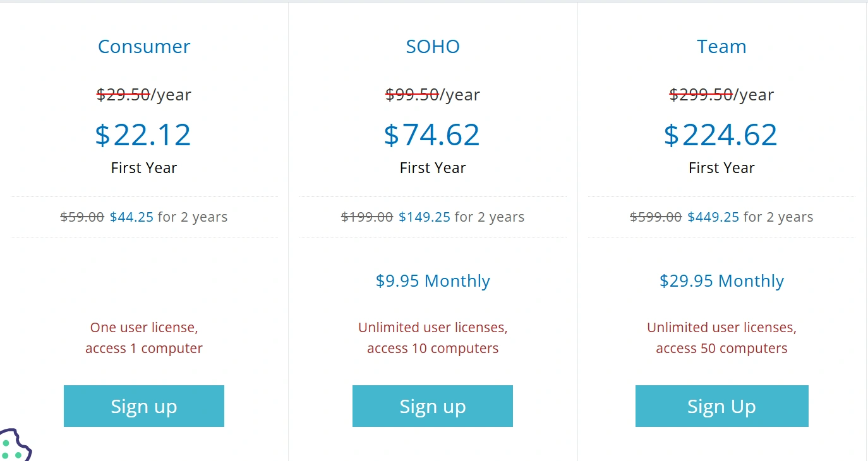Click the "One user license" description text
Viewport: 868px width, 461px height.
(x=144, y=328)
